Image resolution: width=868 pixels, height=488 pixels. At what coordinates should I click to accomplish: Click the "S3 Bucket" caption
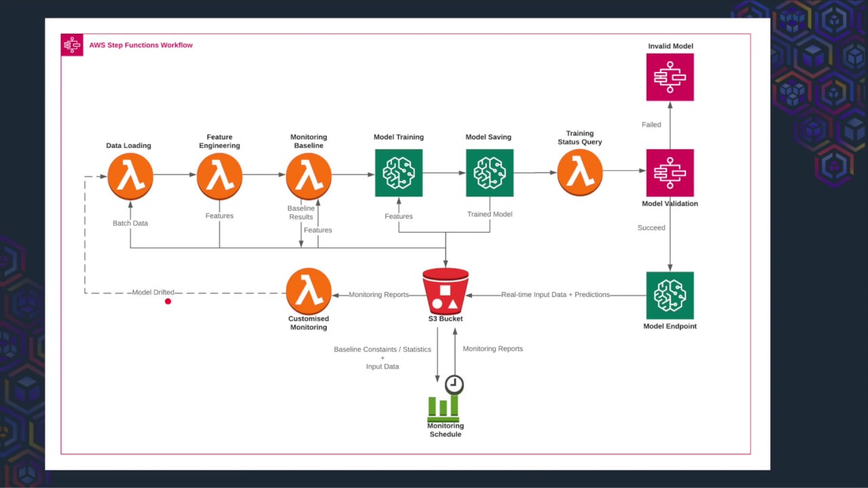coord(446,319)
